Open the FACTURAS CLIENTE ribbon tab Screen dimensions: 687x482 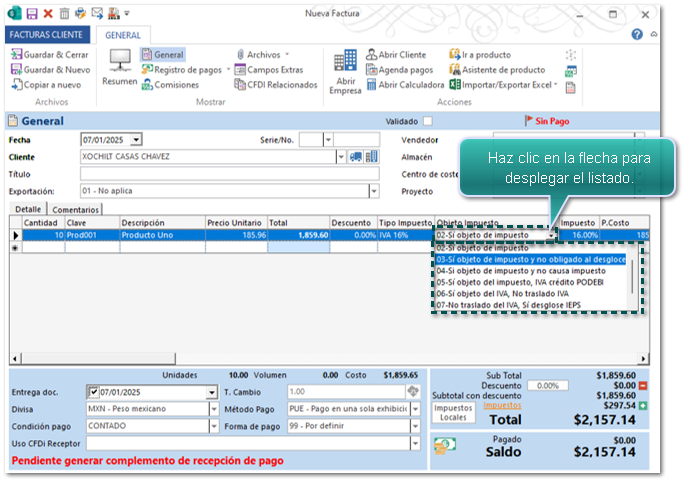click(x=48, y=34)
